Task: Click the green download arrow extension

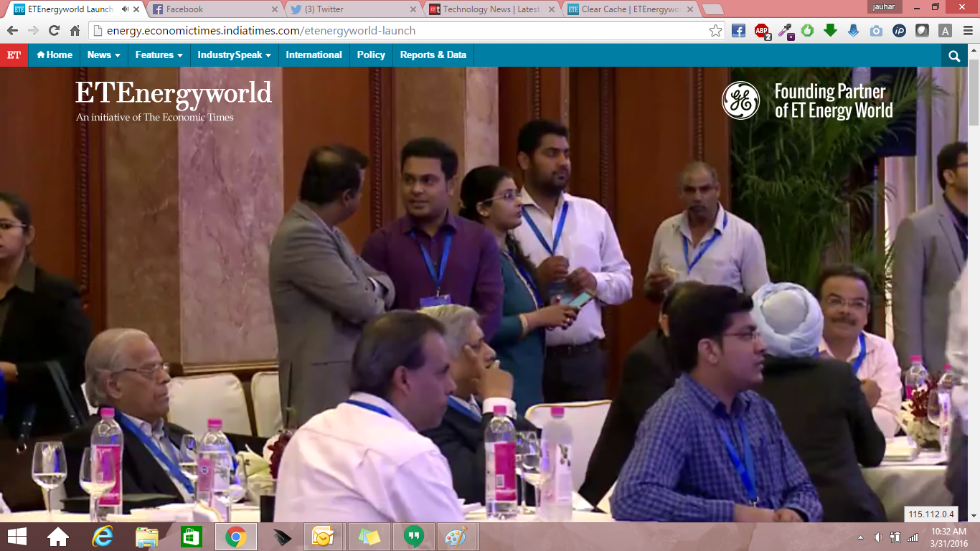Action: tap(830, 31)
